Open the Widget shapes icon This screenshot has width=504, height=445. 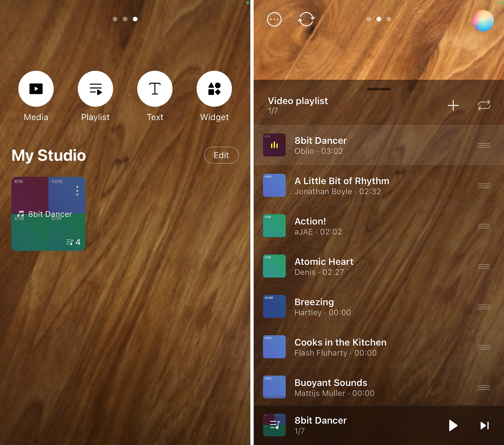[x=214, y=88]
